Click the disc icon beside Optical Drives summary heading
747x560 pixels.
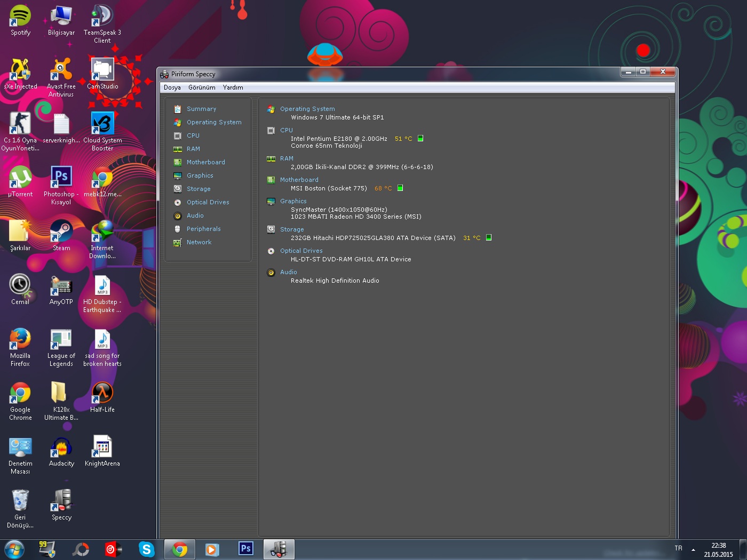(x=271, y=251)
